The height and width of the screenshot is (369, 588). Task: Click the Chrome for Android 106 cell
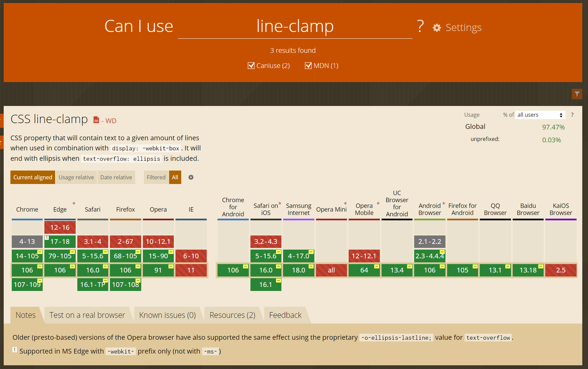tap(233, 270)
